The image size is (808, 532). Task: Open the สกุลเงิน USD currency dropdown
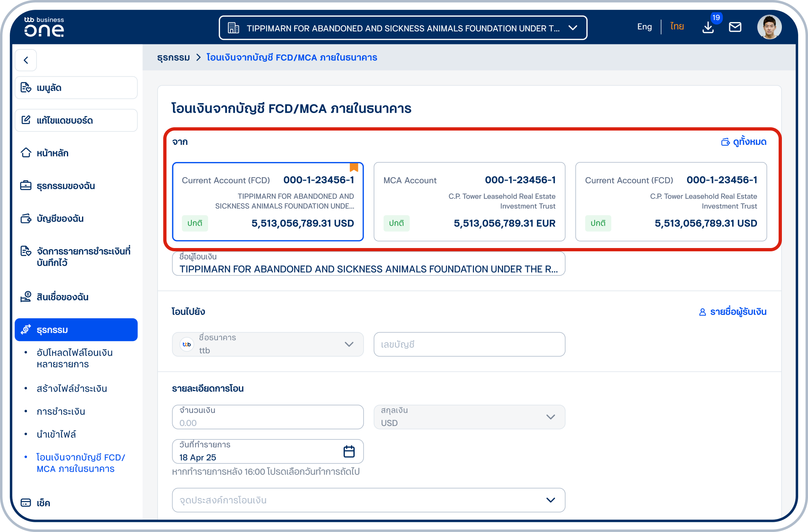[x=469, y=417]
